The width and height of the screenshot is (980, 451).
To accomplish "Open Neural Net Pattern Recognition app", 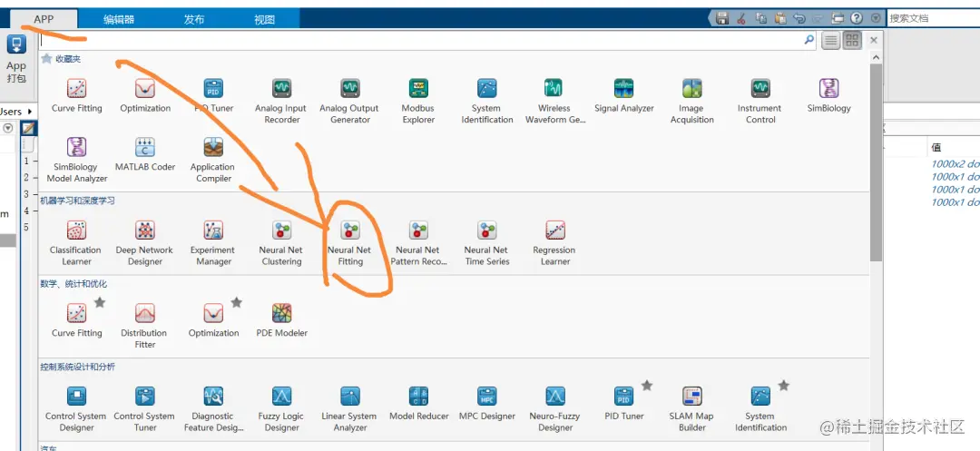I will click(x=418, y=243).
